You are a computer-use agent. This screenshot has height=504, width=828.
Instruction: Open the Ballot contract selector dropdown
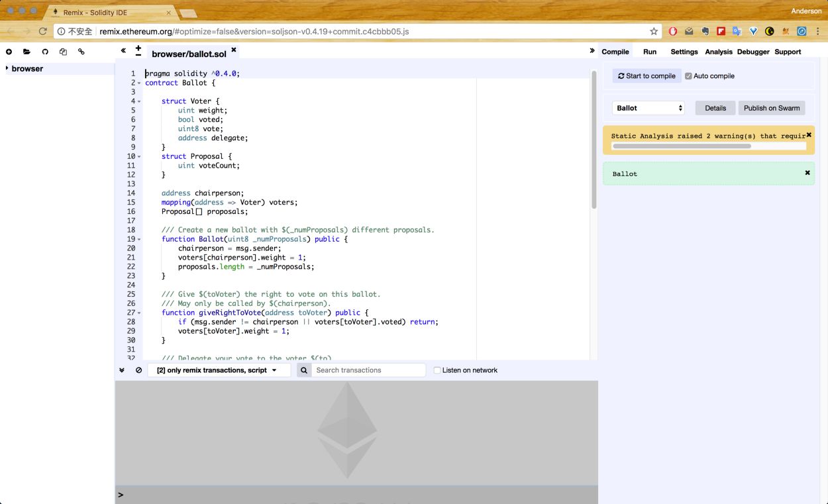point(648,108)
